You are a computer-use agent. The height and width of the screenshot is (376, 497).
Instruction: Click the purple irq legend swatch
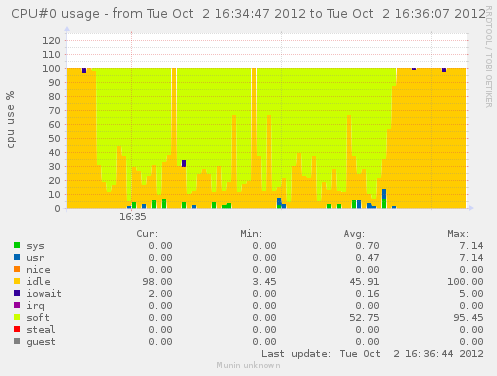[x=17, y=305]
